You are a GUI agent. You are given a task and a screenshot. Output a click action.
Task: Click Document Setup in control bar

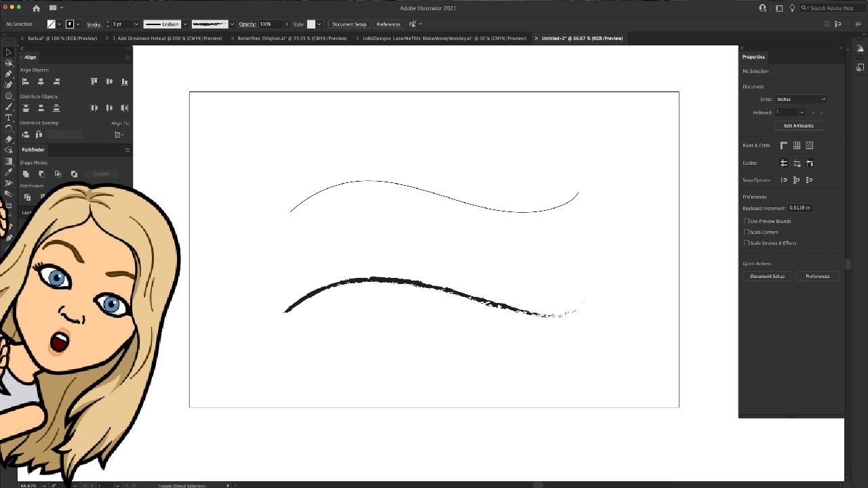point(349,24)
